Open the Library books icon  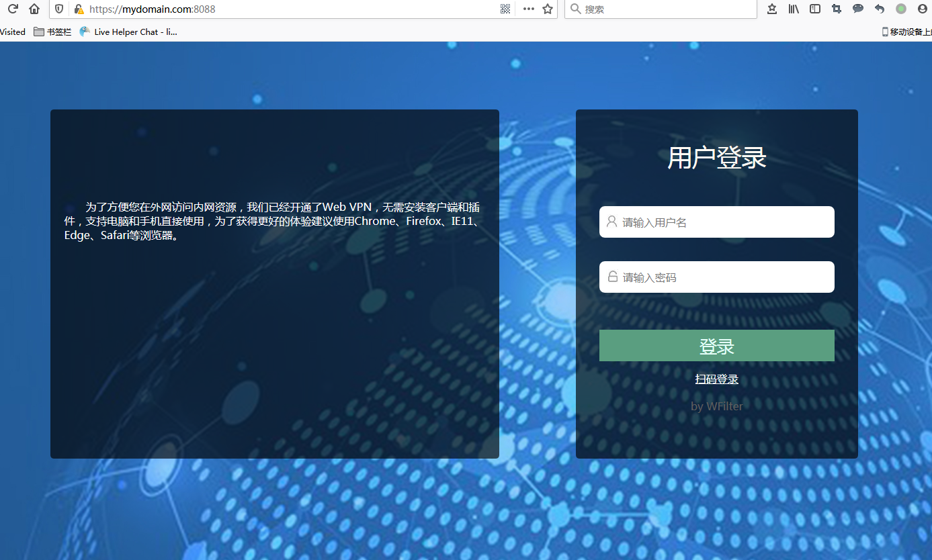click(794, 9)
